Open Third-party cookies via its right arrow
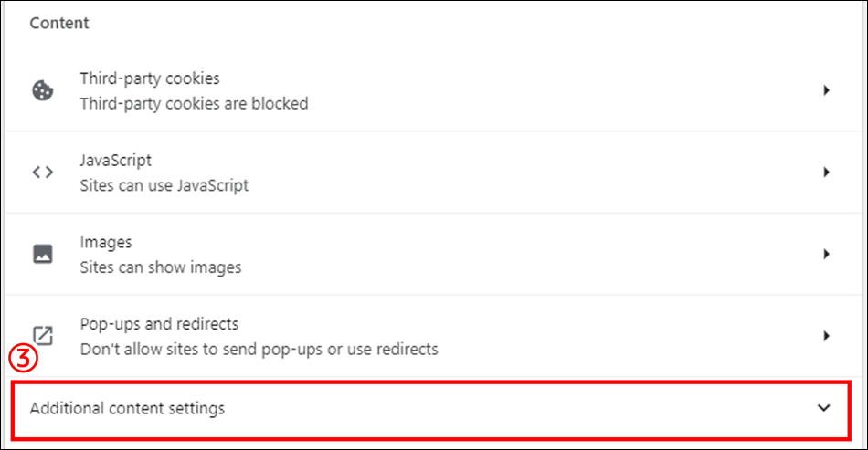 coord(826,90)
